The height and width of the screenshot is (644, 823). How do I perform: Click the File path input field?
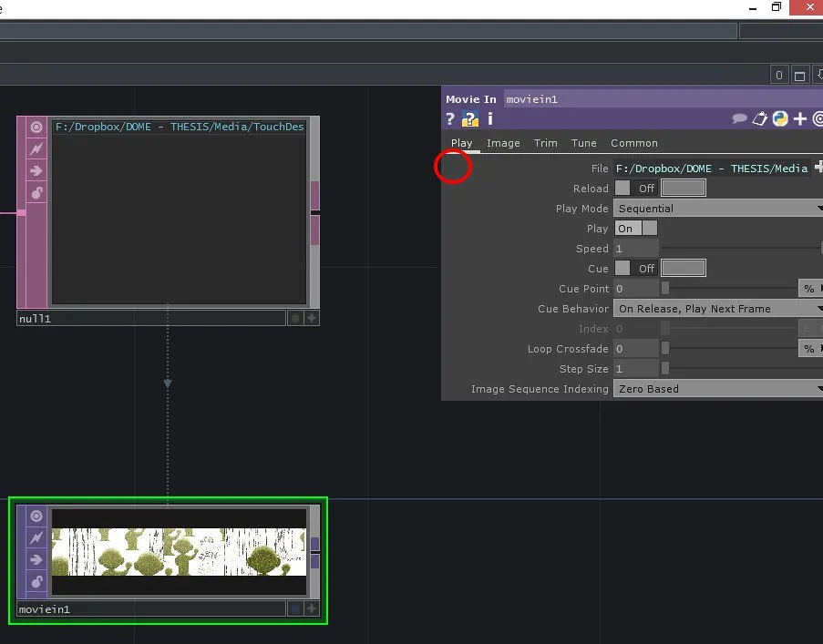click(712, 169)
